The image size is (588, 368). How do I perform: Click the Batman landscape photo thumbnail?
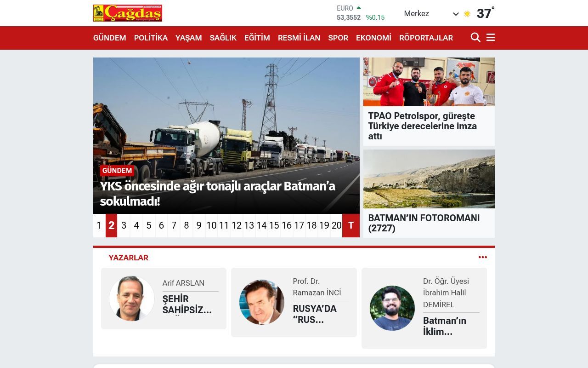click(429, 179)
